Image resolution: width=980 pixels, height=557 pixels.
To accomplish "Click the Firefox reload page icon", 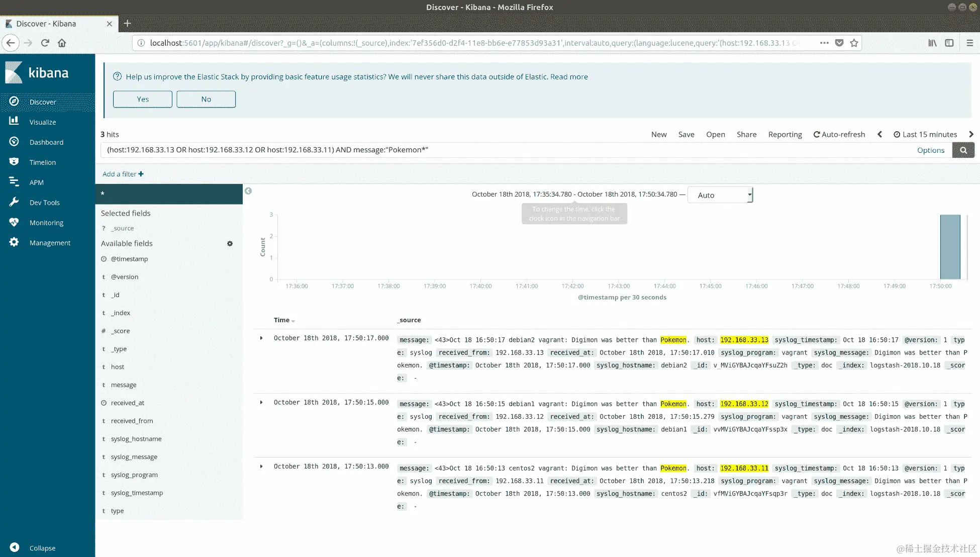I will pos(45,43).
